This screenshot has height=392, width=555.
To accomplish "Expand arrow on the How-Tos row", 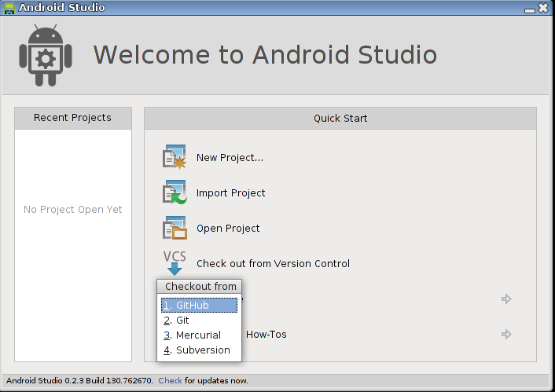I will (x=506, y=334).
